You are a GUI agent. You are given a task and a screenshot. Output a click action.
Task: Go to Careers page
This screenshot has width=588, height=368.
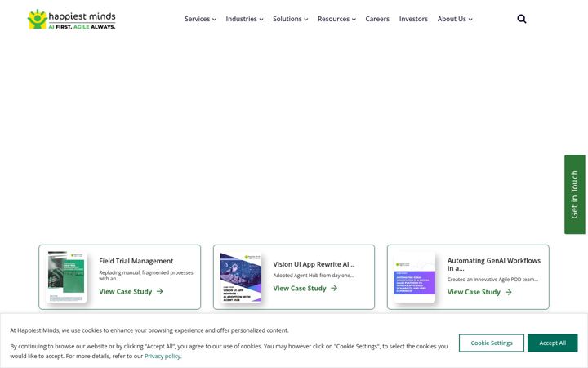click(x=377, y=19)
